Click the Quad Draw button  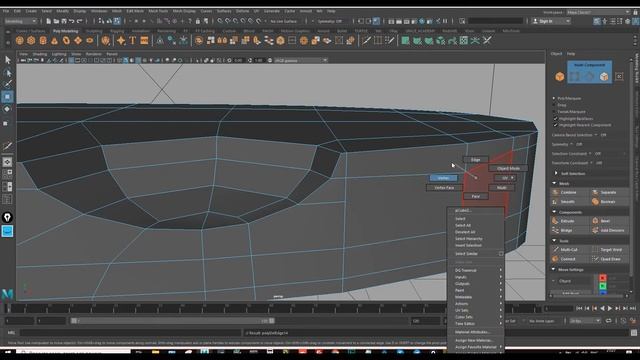609,259
